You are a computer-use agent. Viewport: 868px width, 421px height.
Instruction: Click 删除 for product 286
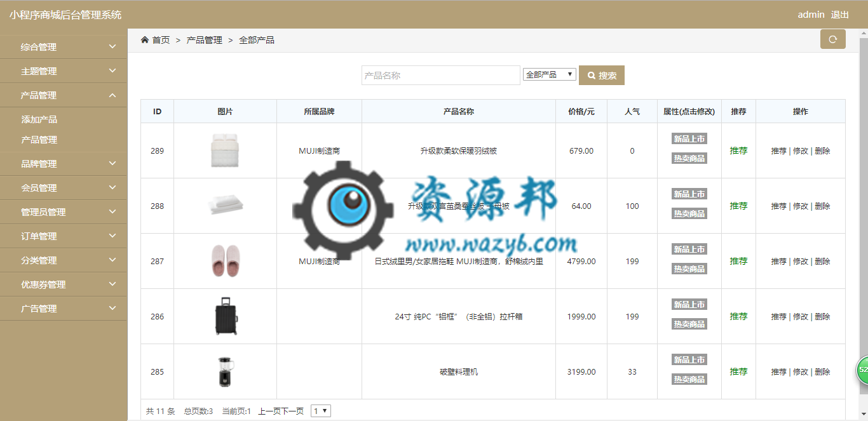822,317
